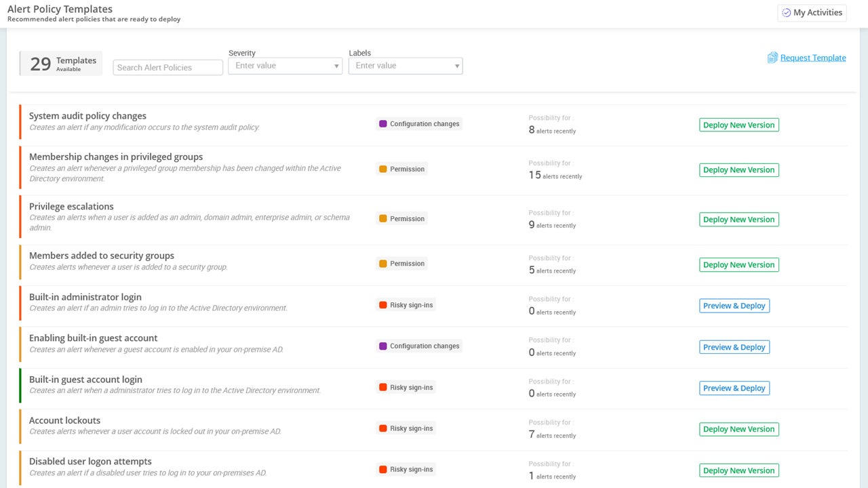Click the Permission label on Privilege escalations
The height and width of the screenshot is (488, 868).
tap(401, 218)
